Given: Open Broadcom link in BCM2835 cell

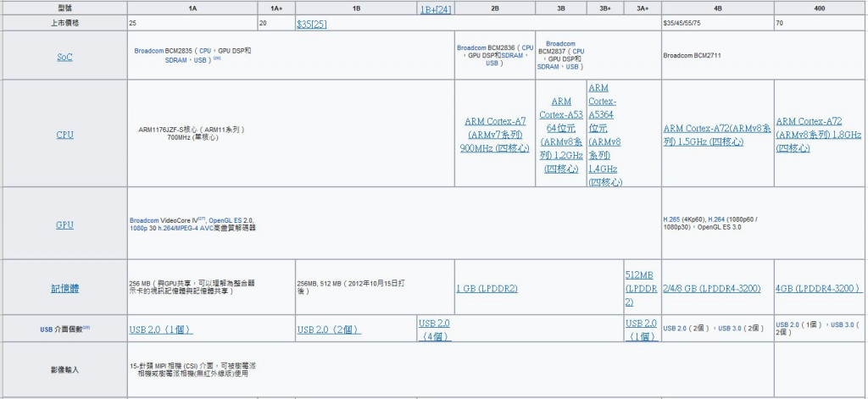Looking at the screenshot, I should point(148,50).
